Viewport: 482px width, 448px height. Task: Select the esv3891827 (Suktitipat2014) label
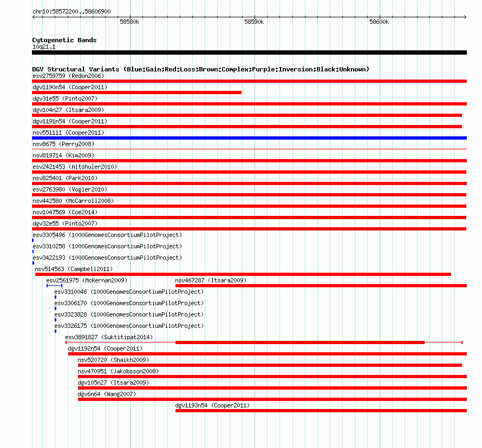tap(109, 337)
